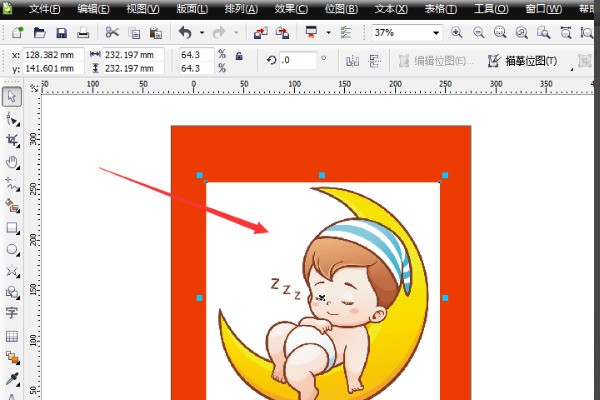Select the Eyedropper tool
The image size is (600, 400).
click(12, 379)
